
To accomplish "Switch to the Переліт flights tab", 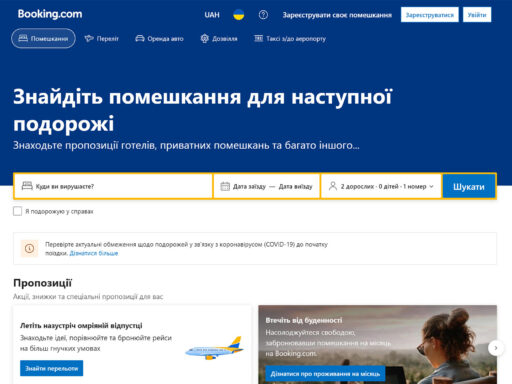I will pyautogui.click(x=102, y=39).
